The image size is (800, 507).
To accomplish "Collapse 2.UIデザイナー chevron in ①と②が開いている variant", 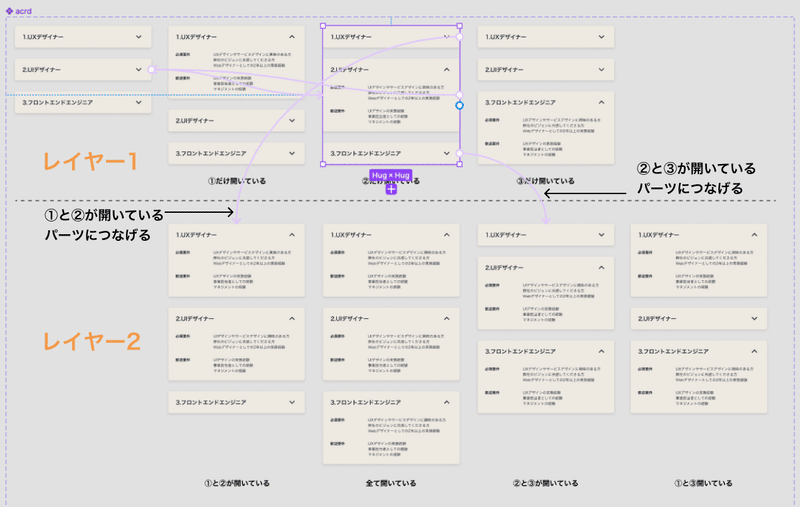I will click(292, 318).
